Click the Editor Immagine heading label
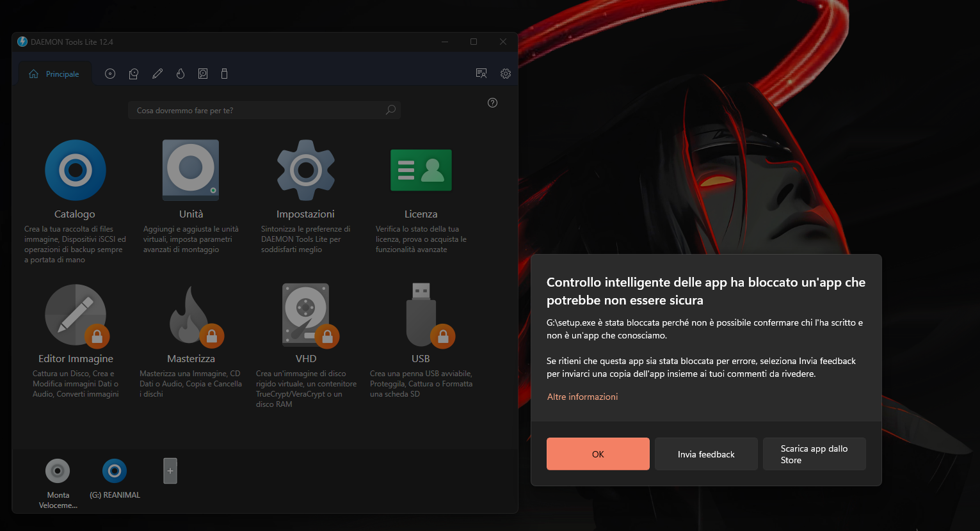This screenshot has height=531, width=980. click(x=76, y=359)
